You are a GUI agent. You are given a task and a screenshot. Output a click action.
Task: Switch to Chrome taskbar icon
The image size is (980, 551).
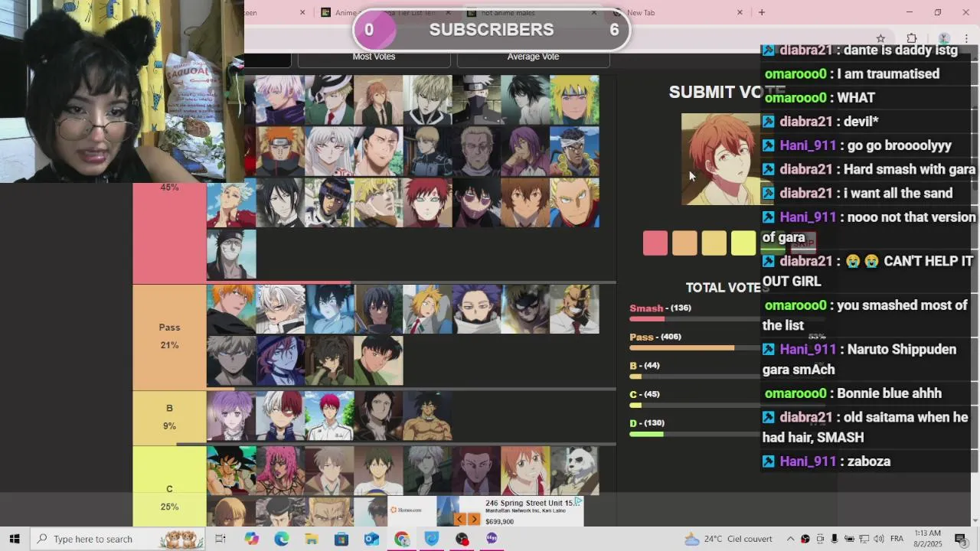402,539
